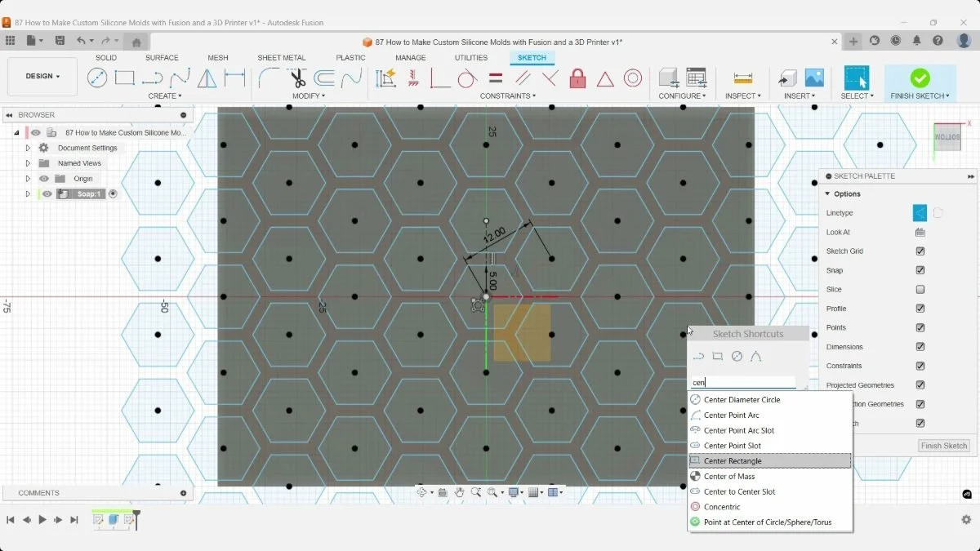Choose Center Rectangle from shortcut list
This screenshot has height=551, width=980.
click(770, 461)
